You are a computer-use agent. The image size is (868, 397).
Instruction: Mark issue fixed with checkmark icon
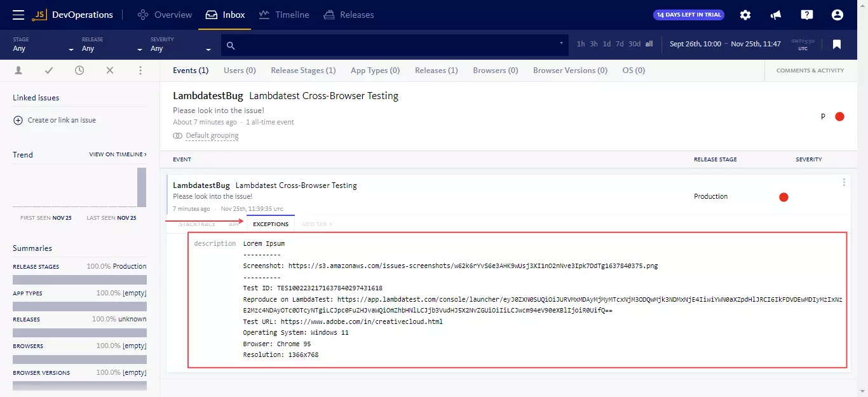[49, 71]
